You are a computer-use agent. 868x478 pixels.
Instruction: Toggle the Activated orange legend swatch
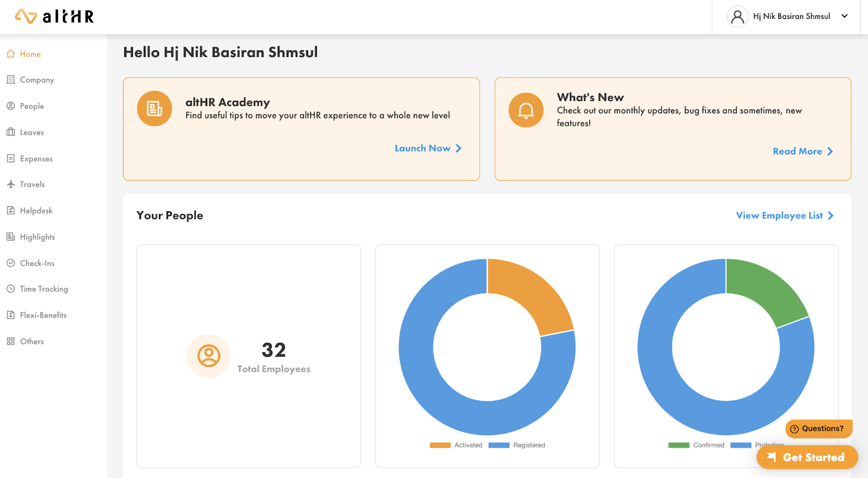(x=440, y=445)
